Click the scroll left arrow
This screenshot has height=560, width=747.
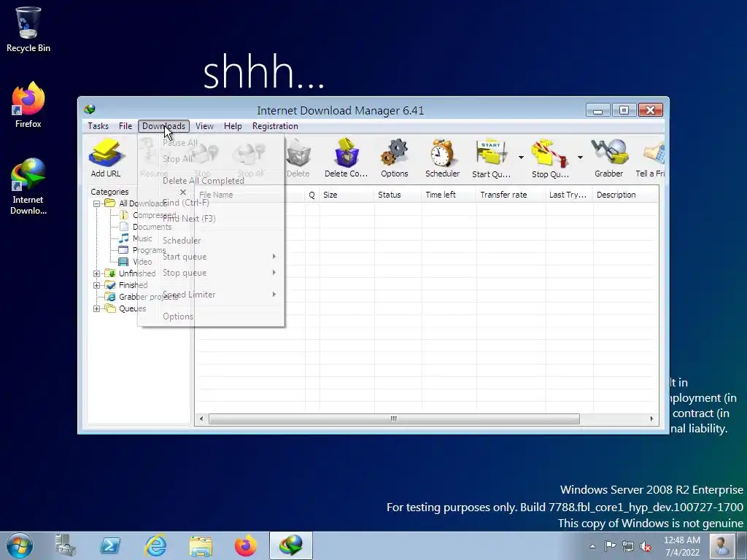tap(201, 419)
